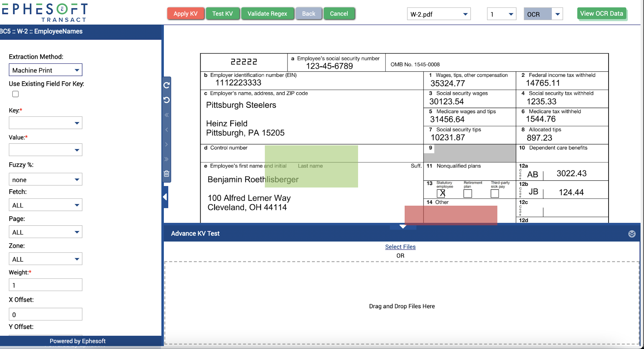
Task: Collapse the left panel arrow handle
Action: coord(165,197)
